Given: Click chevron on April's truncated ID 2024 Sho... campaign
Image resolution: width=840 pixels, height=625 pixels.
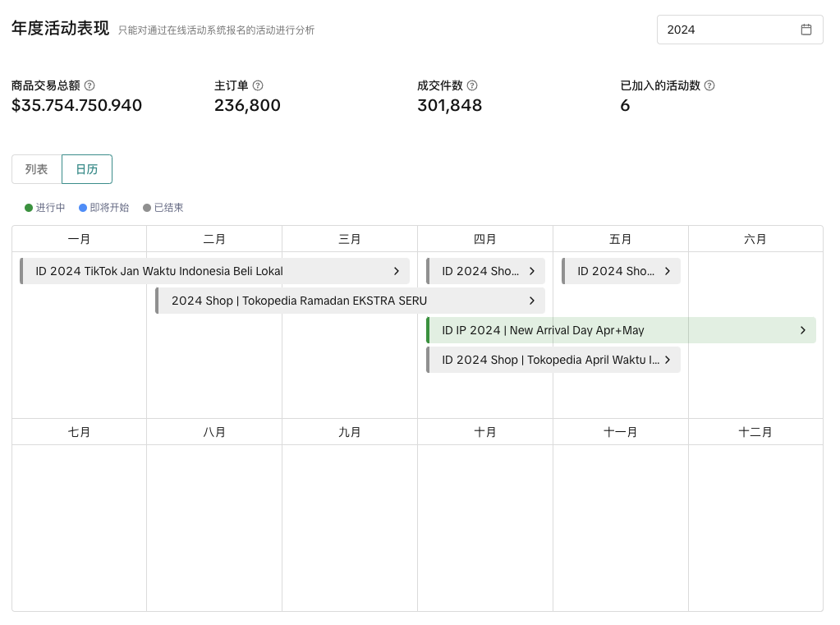Looking at the screenshot, I should [x=532, y=271].
